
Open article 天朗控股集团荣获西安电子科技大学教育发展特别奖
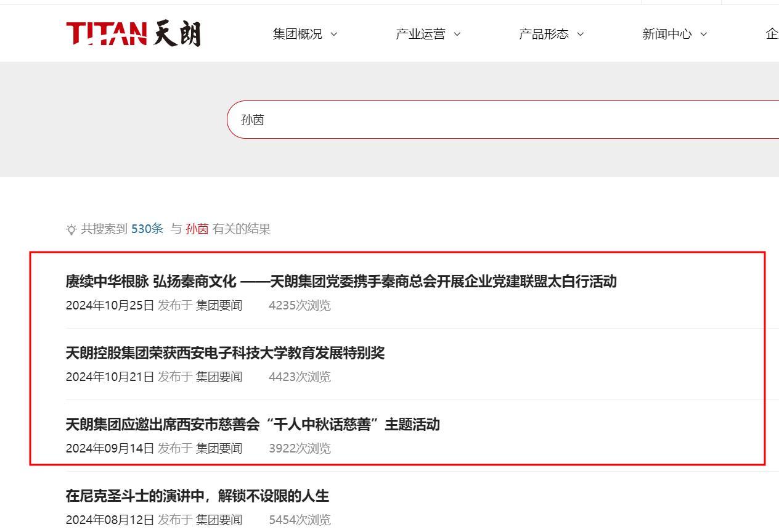pyautogui.click(x=225, y=353)
